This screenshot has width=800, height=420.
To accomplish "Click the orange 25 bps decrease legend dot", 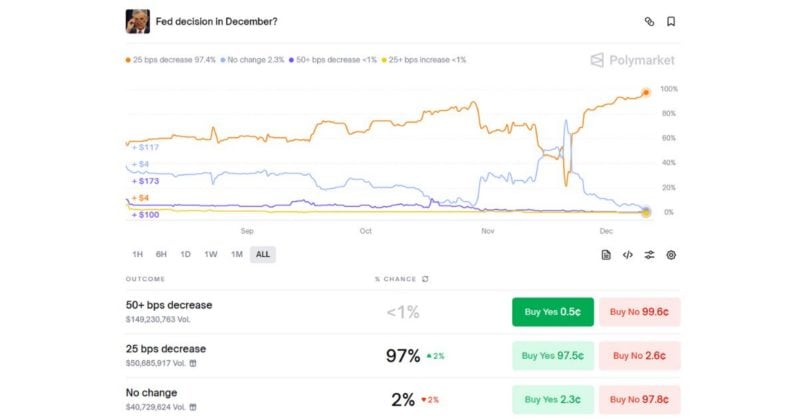I will coord(128,60).
